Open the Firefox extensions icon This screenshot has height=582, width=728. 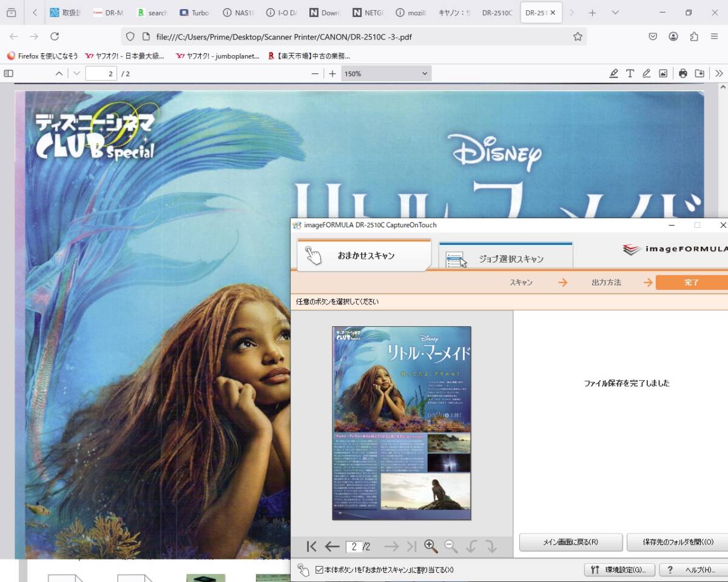click(x=694, y=36)
